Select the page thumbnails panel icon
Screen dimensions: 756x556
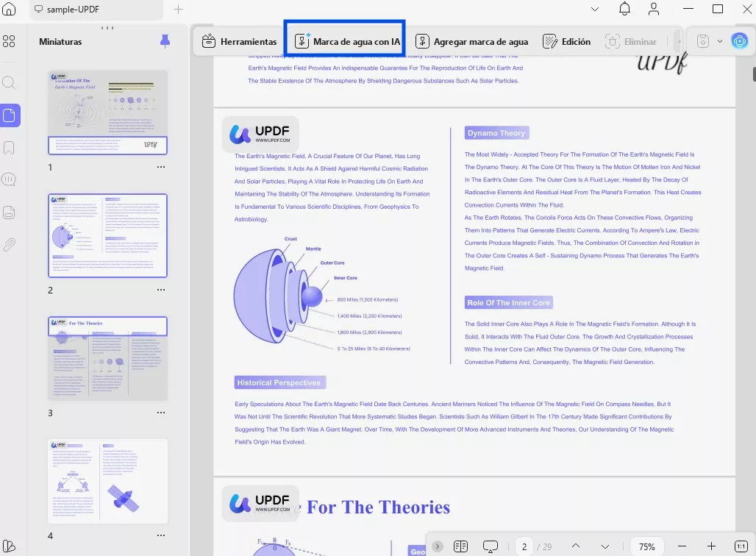coord(10,115)
